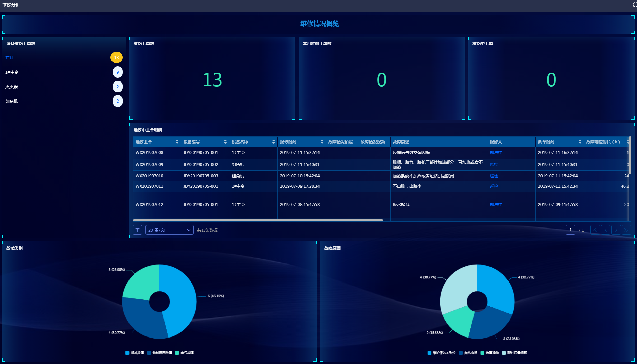637x364 pixels.
Task: Toggle 电气故障 legend in 故障类别 chart
Action: tap(184, 353)
